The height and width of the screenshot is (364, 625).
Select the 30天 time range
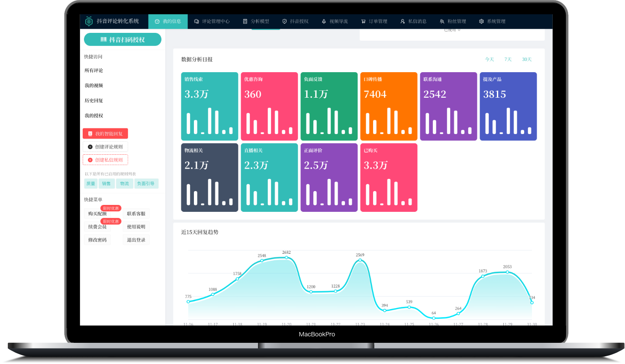(x=527, y=59)
